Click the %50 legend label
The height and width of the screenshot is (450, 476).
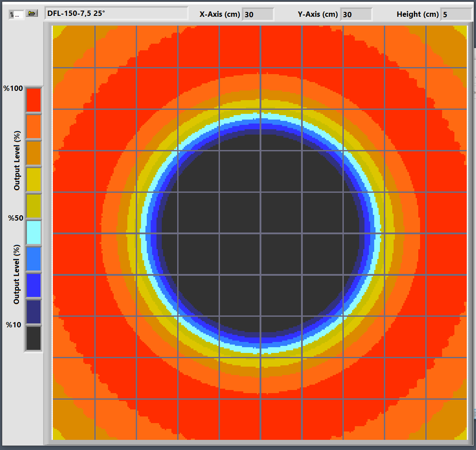pyautogui.click(x=15, y=218)
